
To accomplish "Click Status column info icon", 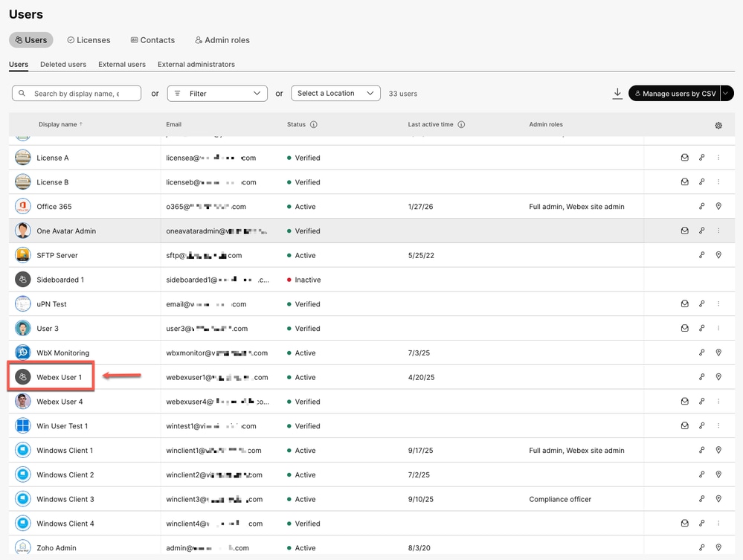I will point(313,125).
